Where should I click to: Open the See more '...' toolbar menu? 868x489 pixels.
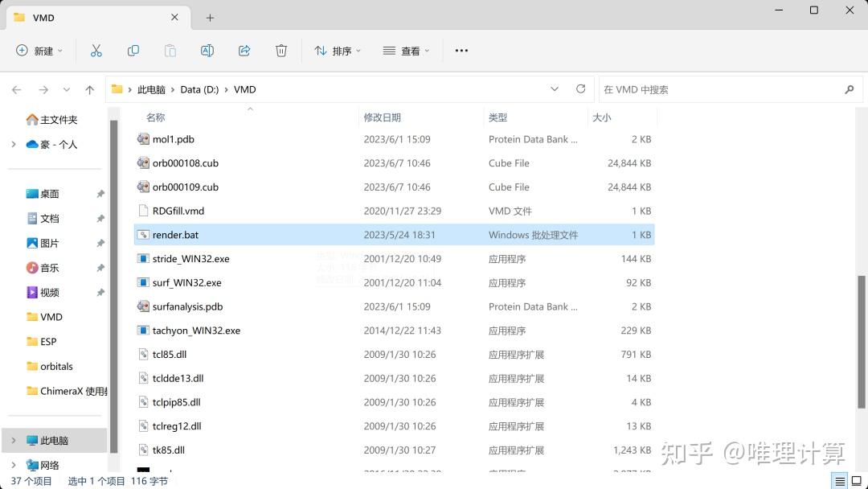461,50
